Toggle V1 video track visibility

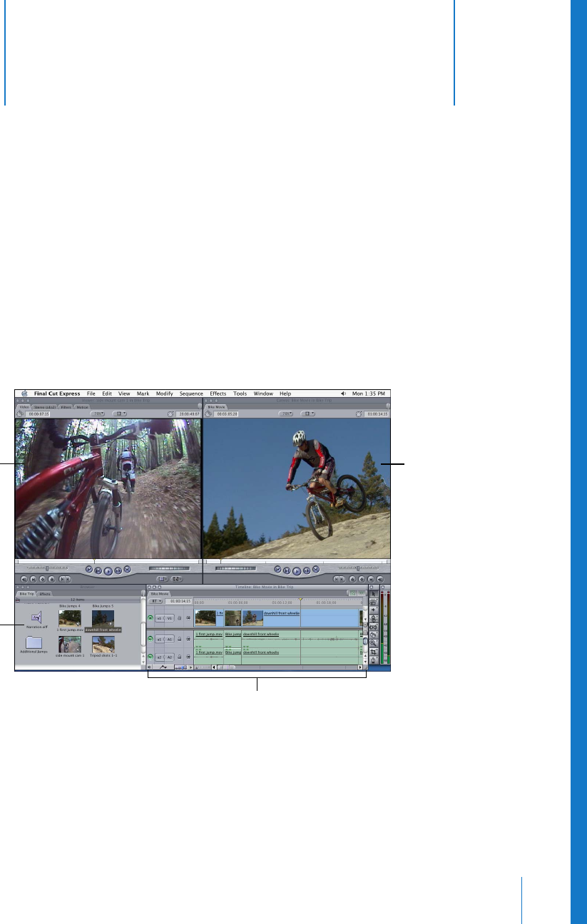(x=150, y=618)
